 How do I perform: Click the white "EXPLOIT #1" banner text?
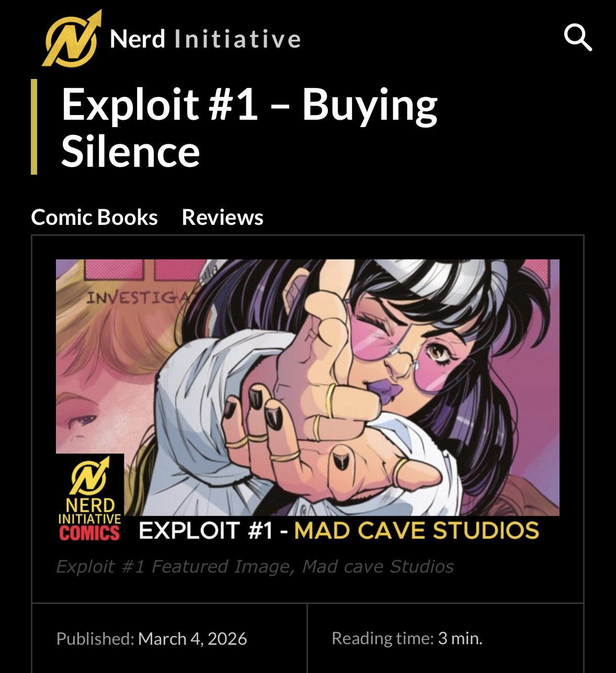(206, 530)
